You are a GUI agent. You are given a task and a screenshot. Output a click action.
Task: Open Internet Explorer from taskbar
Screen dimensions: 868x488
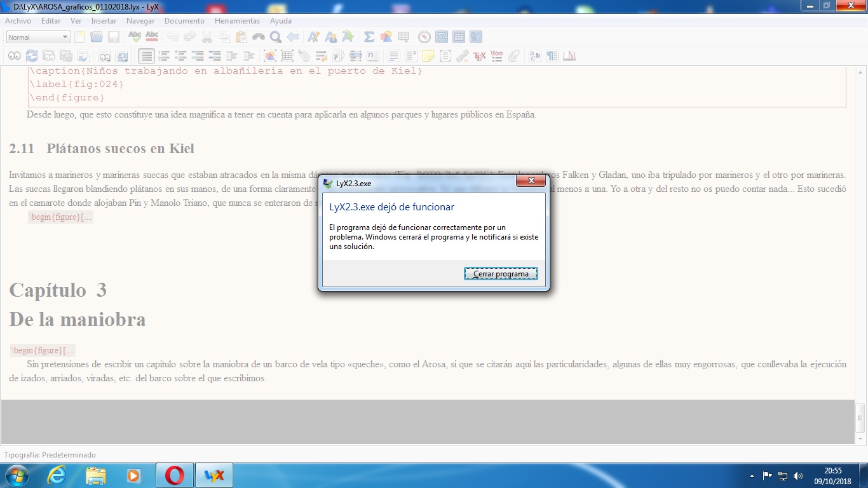(x=57, y=475)
